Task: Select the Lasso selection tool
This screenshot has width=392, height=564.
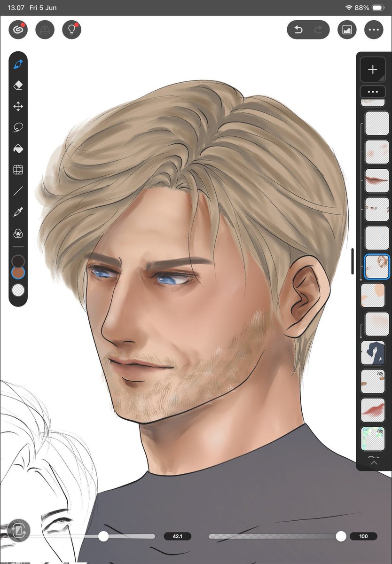Action: click(x=18, y=128)
